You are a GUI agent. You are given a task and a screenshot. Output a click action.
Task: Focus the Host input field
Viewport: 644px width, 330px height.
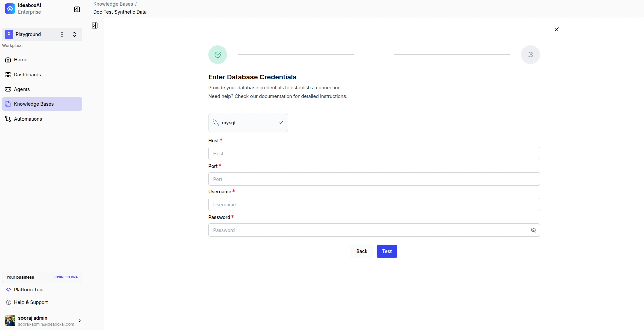pos(374,153)
